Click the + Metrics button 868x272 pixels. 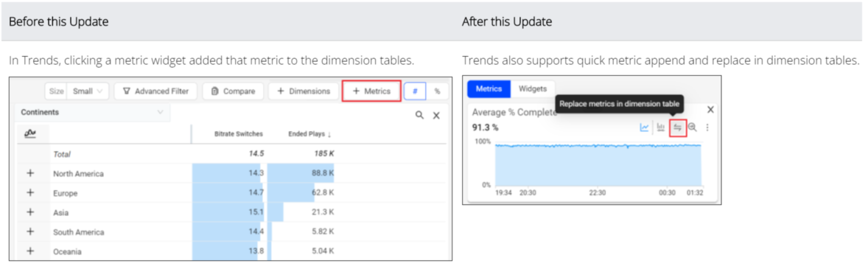pos(371,91)
